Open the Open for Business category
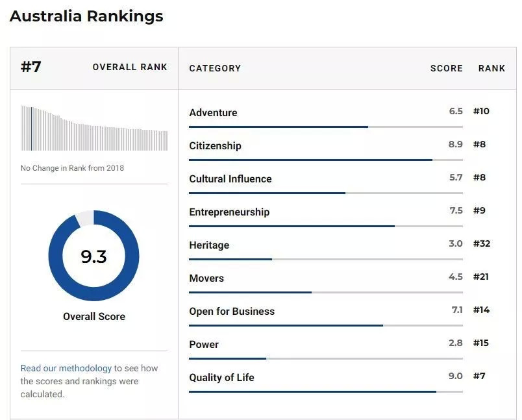Viewport: 522px width, 420px height. tap(232, 312)
